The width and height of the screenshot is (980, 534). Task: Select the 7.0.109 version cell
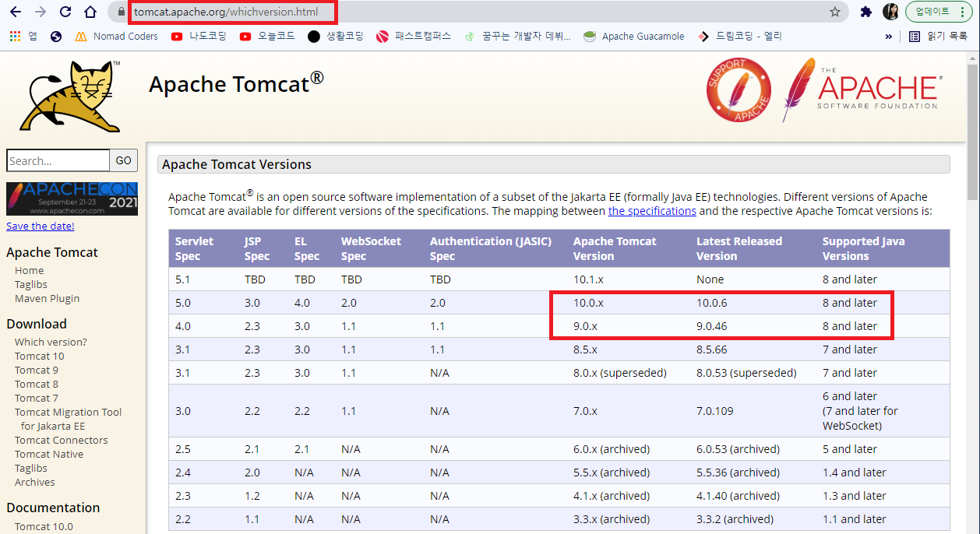[715, 411]
